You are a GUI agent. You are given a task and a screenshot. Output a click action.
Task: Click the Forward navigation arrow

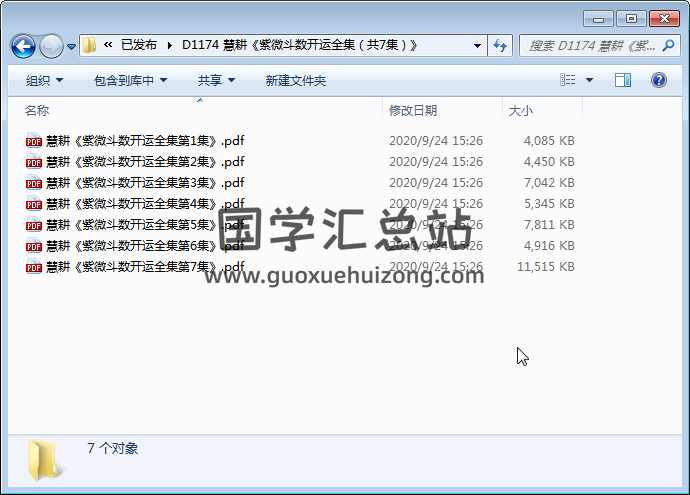[51, 46]
